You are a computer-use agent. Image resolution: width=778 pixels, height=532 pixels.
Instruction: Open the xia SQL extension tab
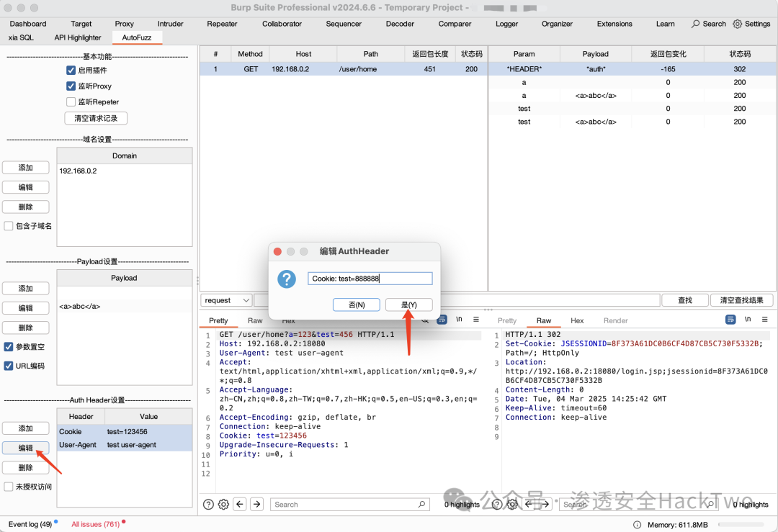[21, 37]
